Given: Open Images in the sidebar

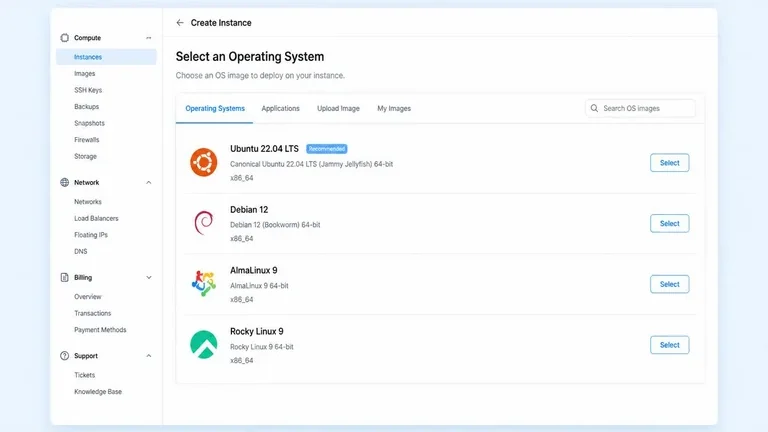Looking at the screenshot, I should coord(85,73).
